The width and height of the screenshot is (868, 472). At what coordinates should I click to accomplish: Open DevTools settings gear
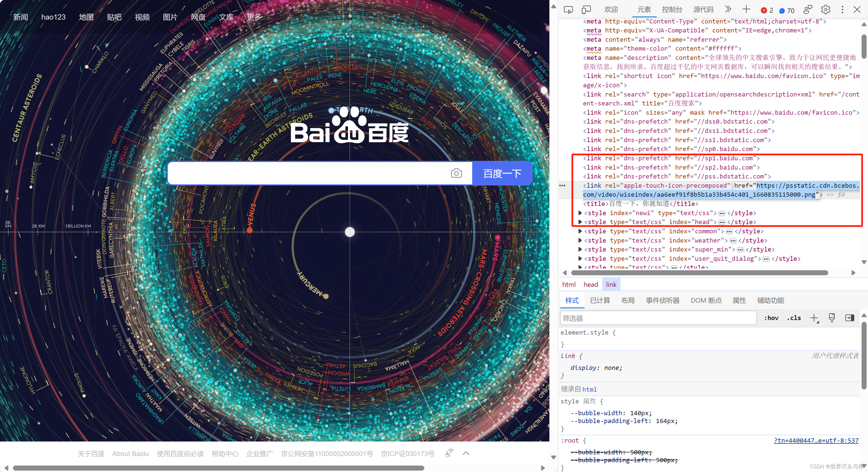pyautogui.click(x=825, y=10)
